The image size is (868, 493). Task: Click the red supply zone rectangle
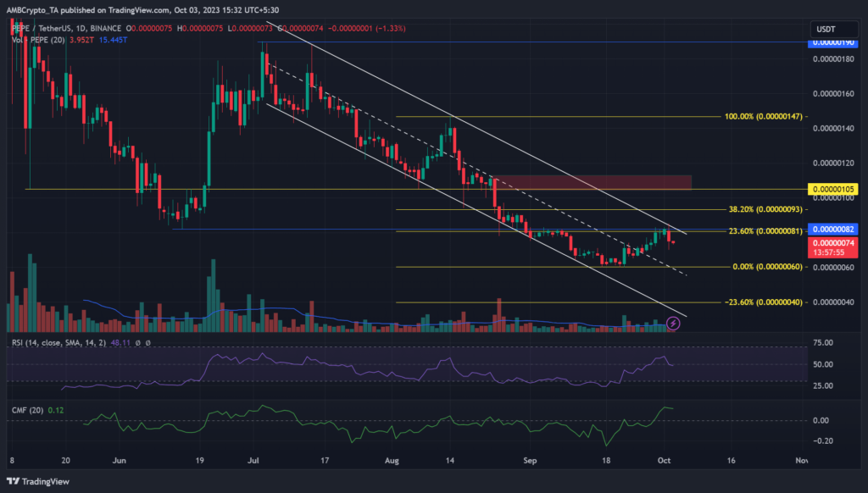tap(592, 181)
